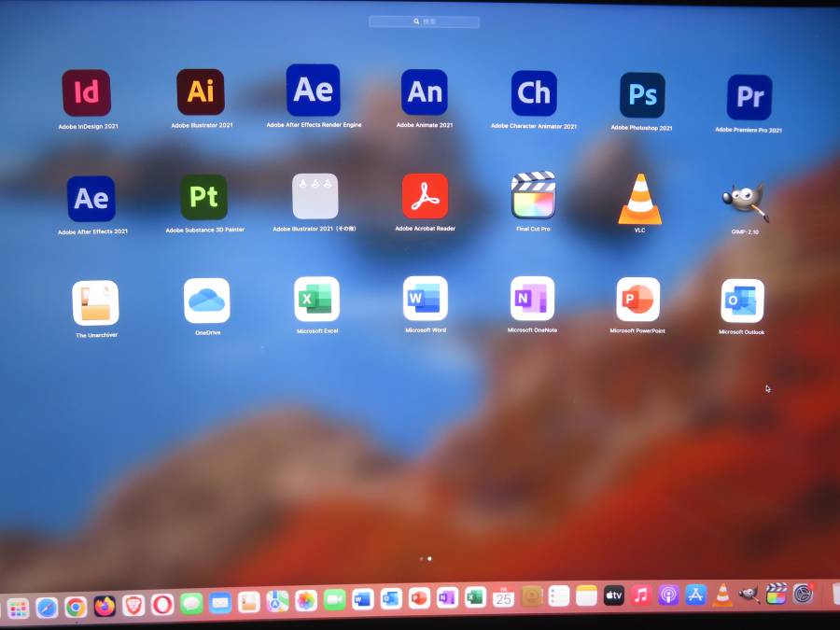This screenshot has height=630, width=840.
Task: Launch Adobe Acrobat Reader
Action: click(425, 196)
